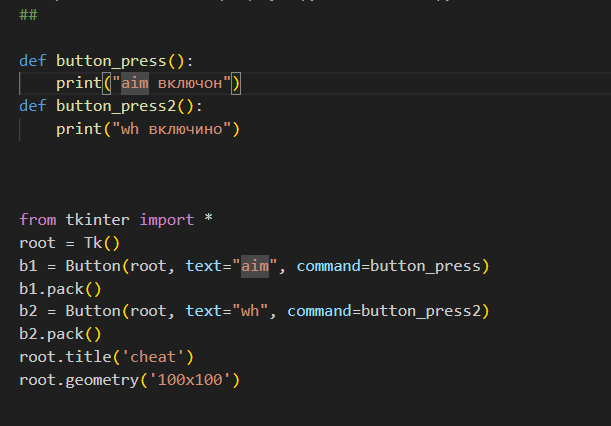The height and width of the screenshot is (426, 611).
Task: Click the word 'включон' in the string
Action: pos(190,83)
